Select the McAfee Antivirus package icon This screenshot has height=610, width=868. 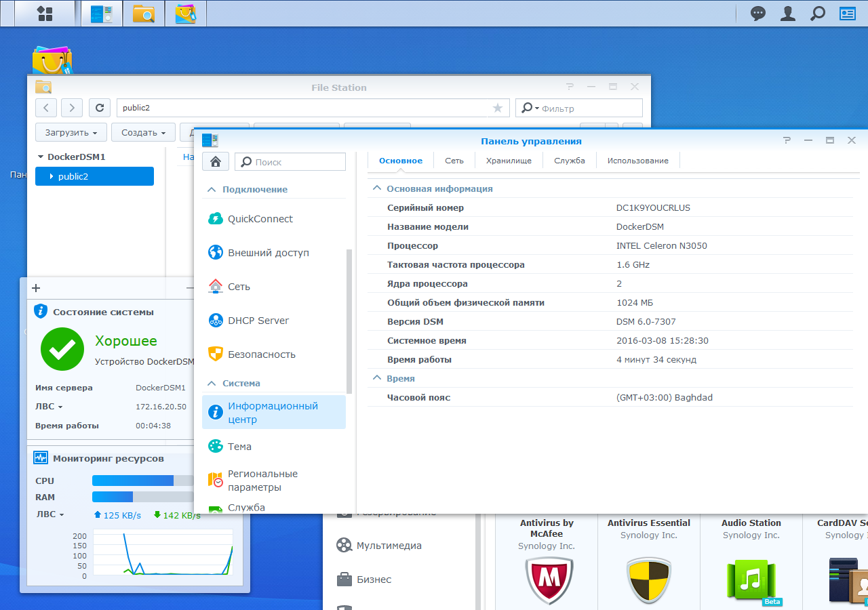pyautogui.click(x=549, y=581)
